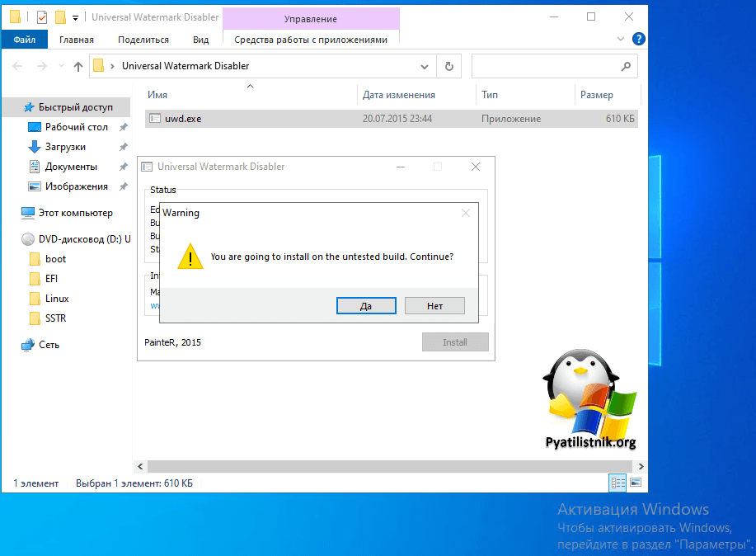The height and width of the screenshot is (556, 756).
Task: Open the Файл menu tab
Action: (25, 40)
